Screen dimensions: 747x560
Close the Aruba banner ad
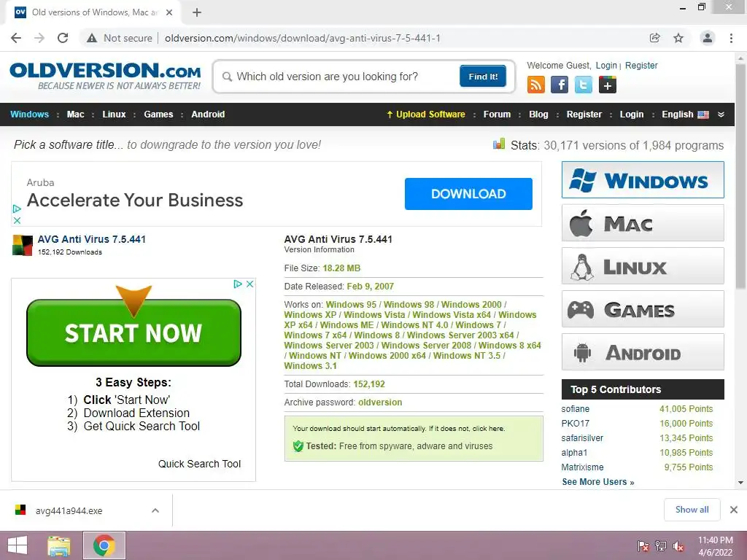17,220
